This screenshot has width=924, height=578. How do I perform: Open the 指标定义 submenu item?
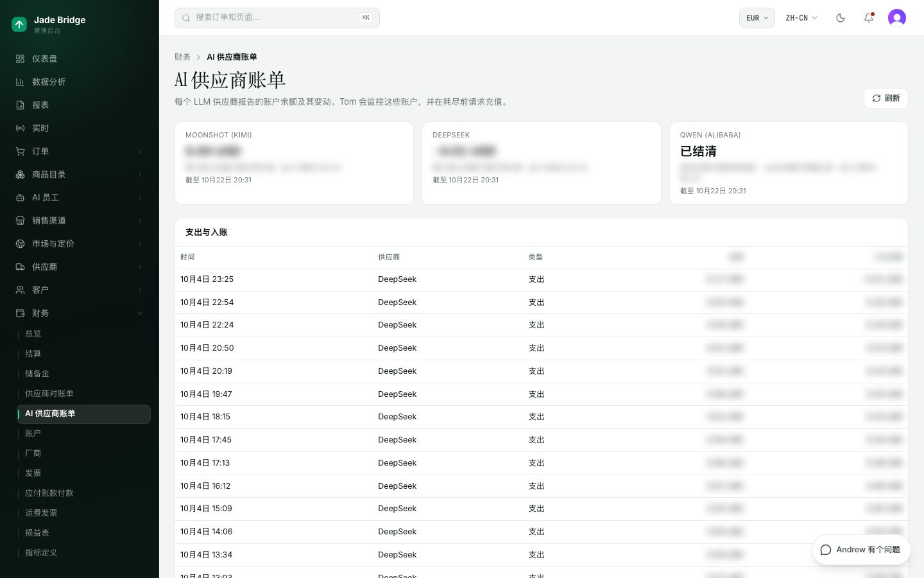(41, 553)
